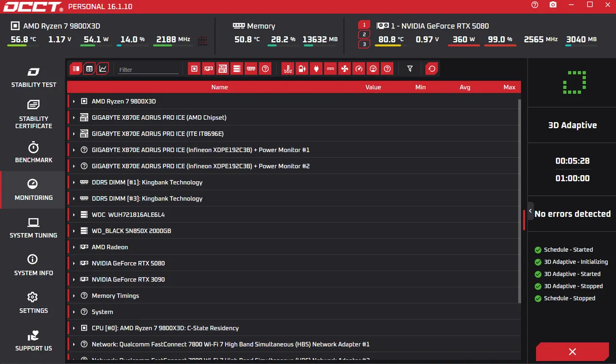Click the funnel filter icon
The height and width of the screenshot is (364, 616).
[410, 69]
